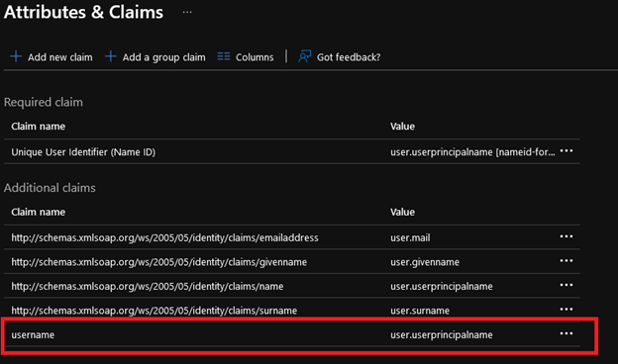This screenshot has height=364, width=618.
Task: Open the Columns chooser
Action: [x=255, y=57]
